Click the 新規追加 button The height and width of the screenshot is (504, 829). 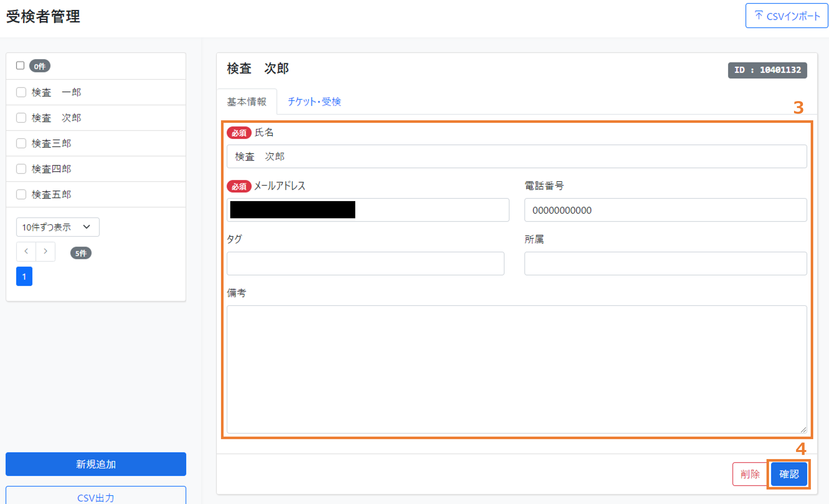coord(96,464)
